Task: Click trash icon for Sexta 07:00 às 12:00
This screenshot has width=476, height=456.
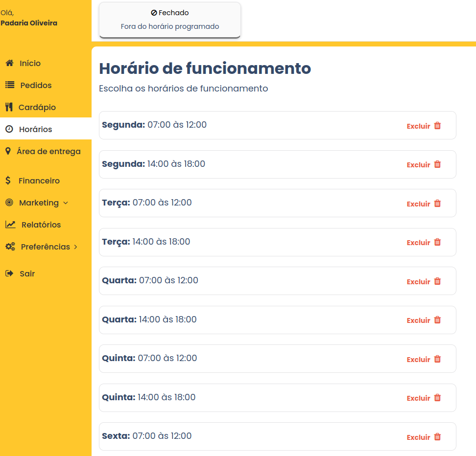Action: (438, 437)
